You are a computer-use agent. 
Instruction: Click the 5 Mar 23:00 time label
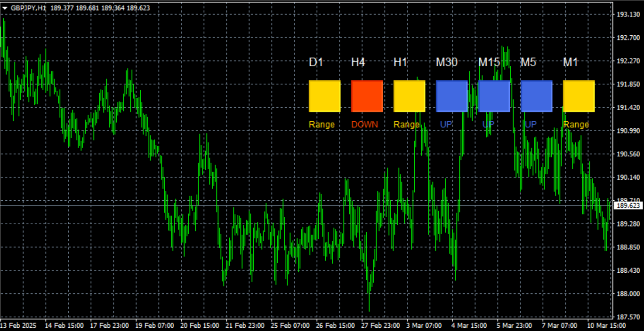coord(515,325)
